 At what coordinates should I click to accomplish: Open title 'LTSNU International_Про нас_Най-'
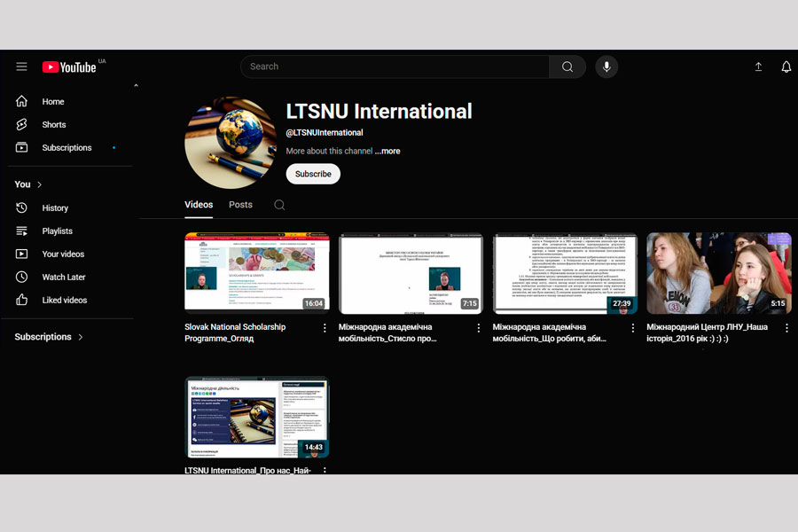(x=247, y=471)
